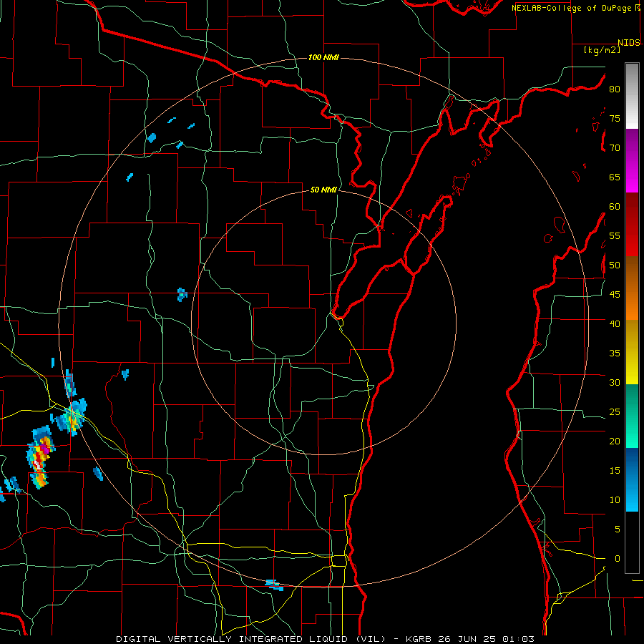The image size is (644, 644).
Task: Click the scale value 25
Action: 615,411
